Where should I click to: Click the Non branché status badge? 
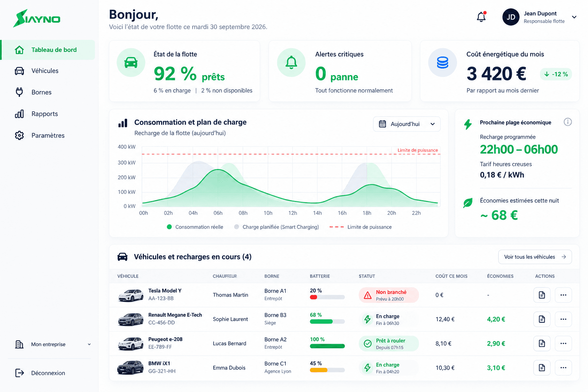point(389,295)
